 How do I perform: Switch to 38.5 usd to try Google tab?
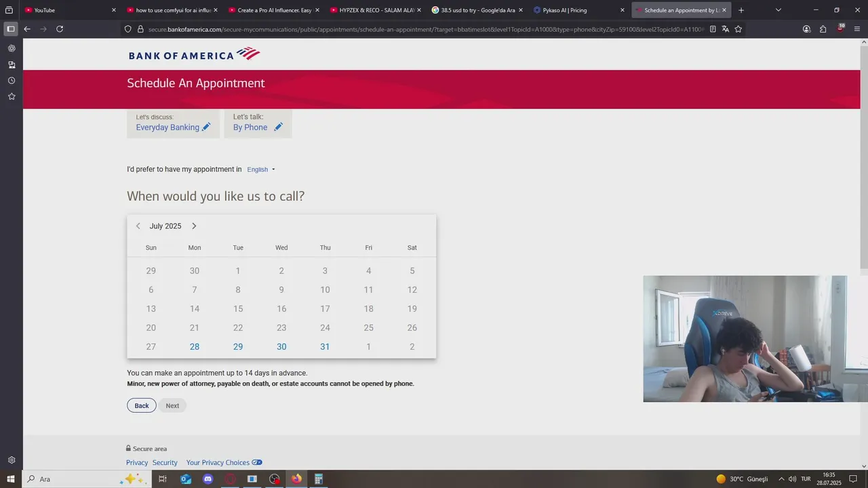click(477, 10)
